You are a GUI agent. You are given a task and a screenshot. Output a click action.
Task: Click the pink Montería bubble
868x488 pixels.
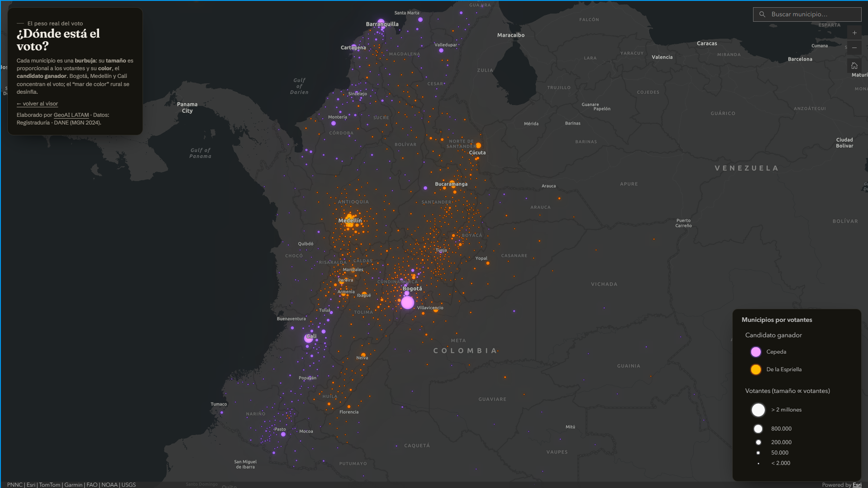click(334, 123)
